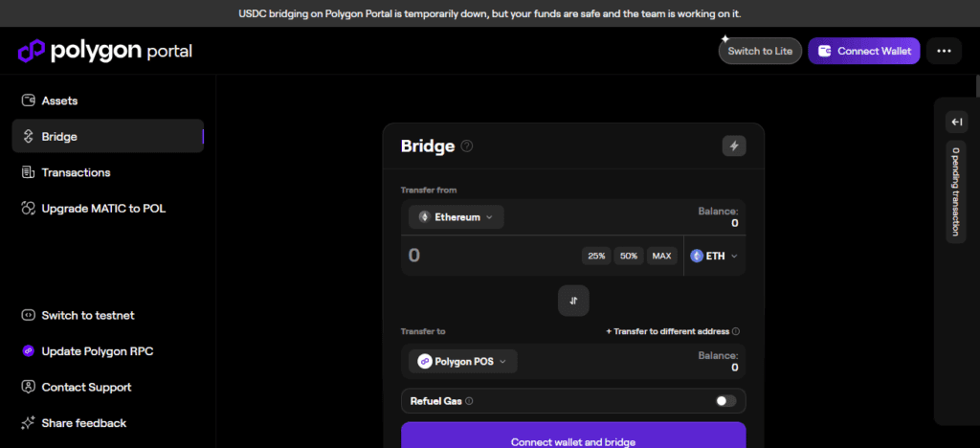Open Upgrade MATIC to POL
This screenshot has height=448, width=980.
pos(107,209)
